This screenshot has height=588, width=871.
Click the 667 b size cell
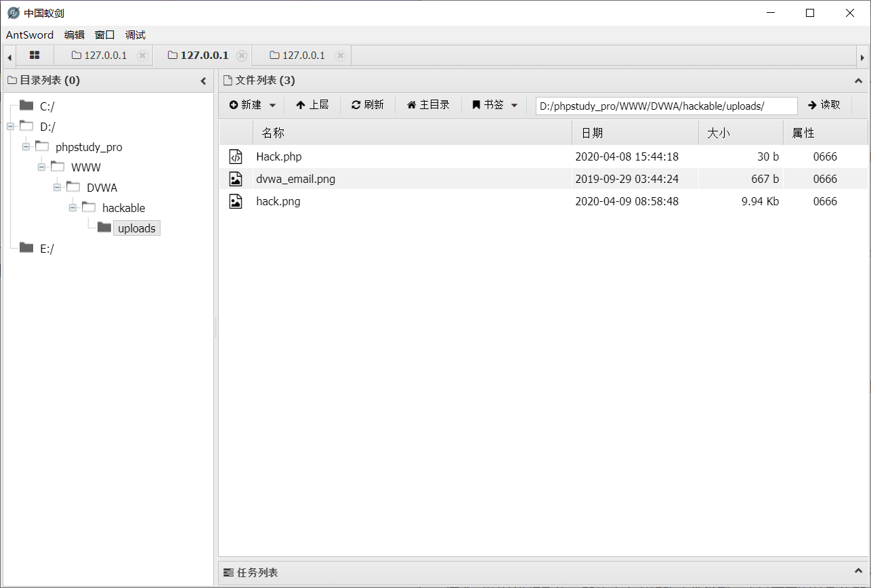point(765,180)
